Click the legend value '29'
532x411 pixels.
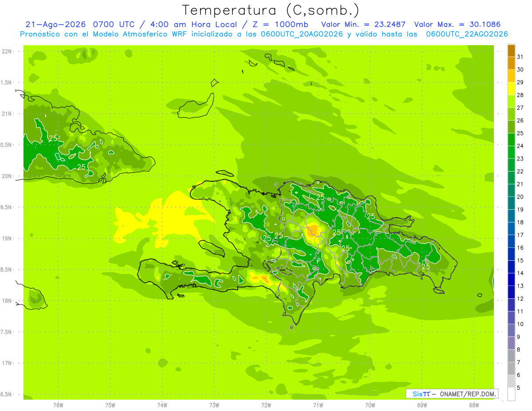(x=520, y=82)
